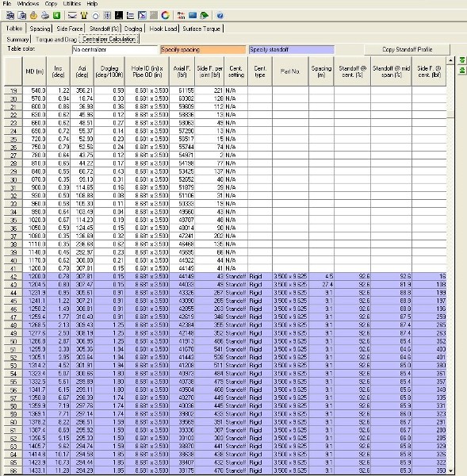Click the gray square toolbar icon

coord(154,15)
